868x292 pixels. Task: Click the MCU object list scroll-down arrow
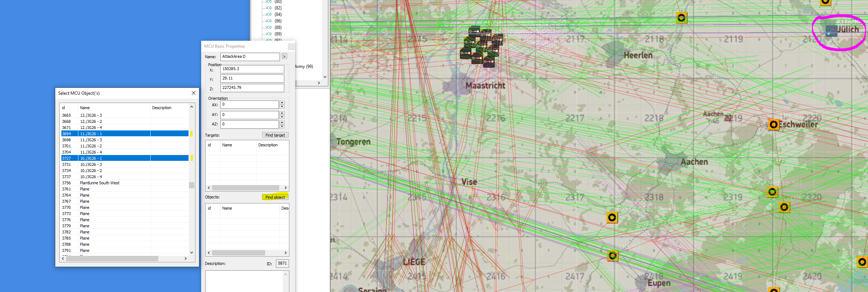coord(191,253)
